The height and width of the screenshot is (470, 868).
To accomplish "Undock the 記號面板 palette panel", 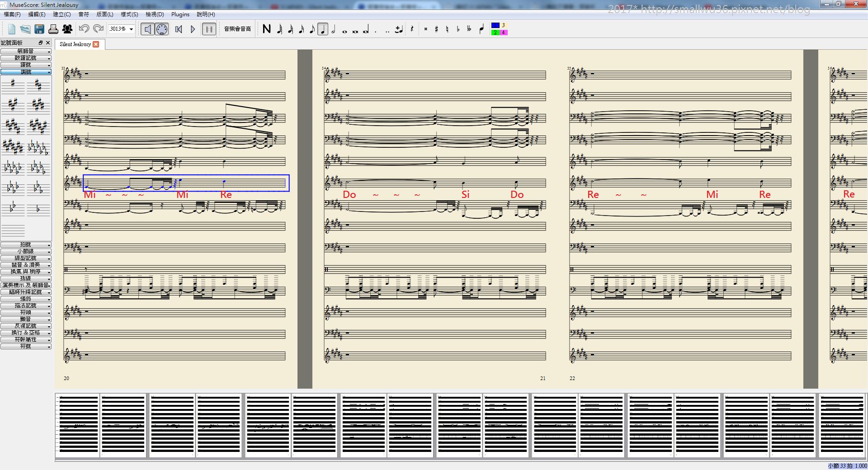I will pos(41,43).
